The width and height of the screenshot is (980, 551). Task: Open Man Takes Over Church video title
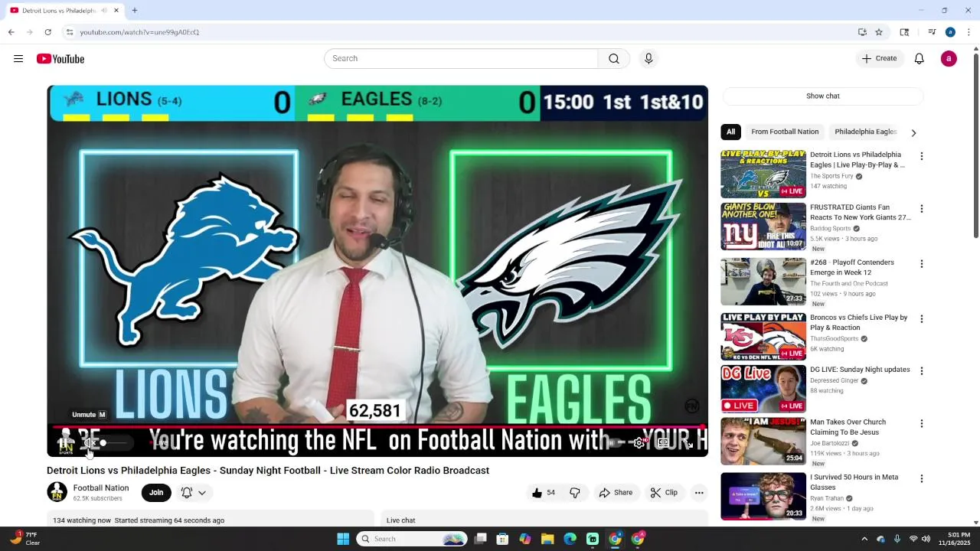(x=848, y=427)
